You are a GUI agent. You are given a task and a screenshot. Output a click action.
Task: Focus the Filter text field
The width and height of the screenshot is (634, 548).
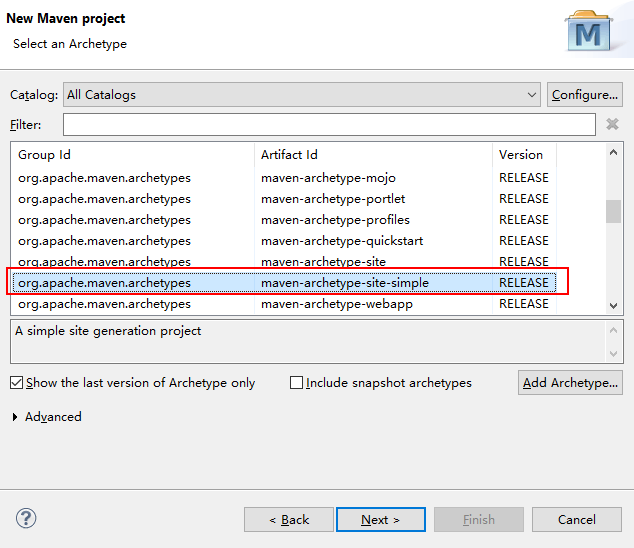(329, 125)
